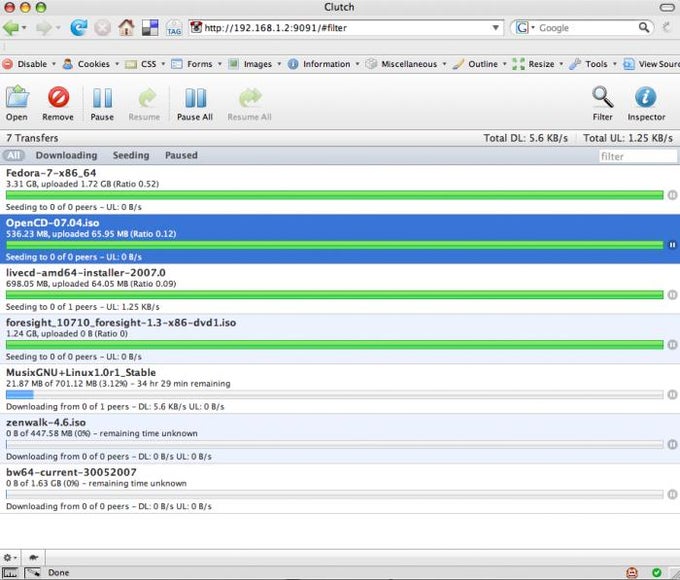This screenshot has height=580, width=680.
Task: Open the Miscellaneous dropdown menu
Action: click(405, 64)
